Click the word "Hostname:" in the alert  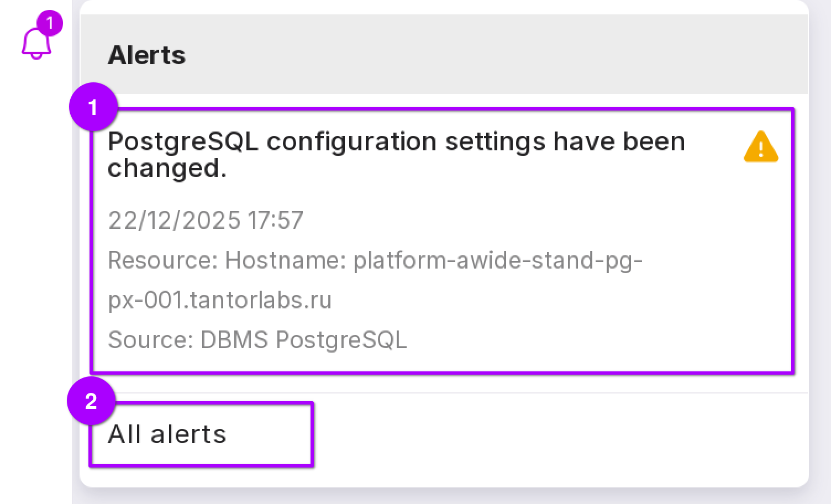285,260
